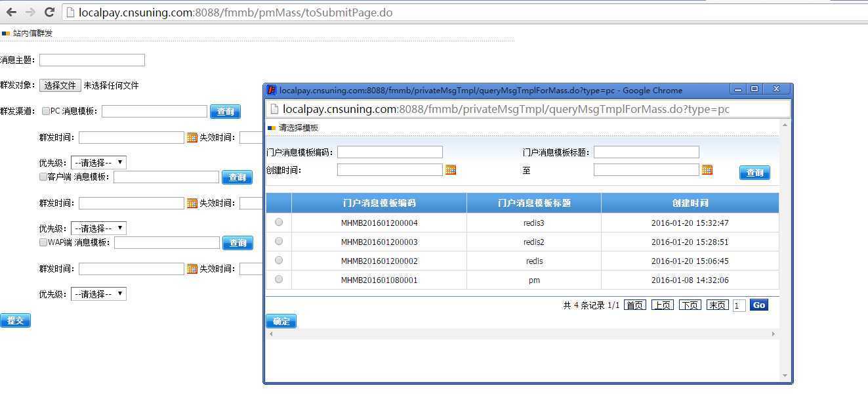Tick the WAP端 channel checkbox
The image size is (868, 415).
[x=43, y=242]
